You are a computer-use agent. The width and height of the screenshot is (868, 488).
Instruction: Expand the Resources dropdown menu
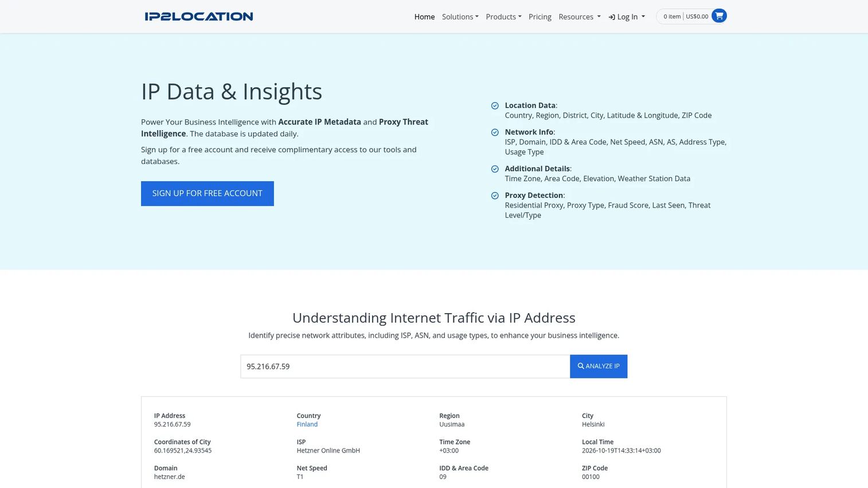tap(580, 17)
